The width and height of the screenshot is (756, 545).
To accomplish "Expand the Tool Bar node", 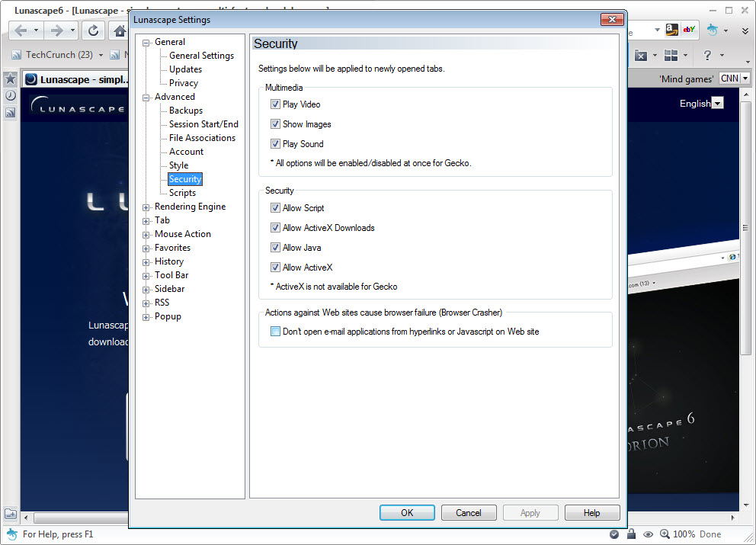I will 146,276.
